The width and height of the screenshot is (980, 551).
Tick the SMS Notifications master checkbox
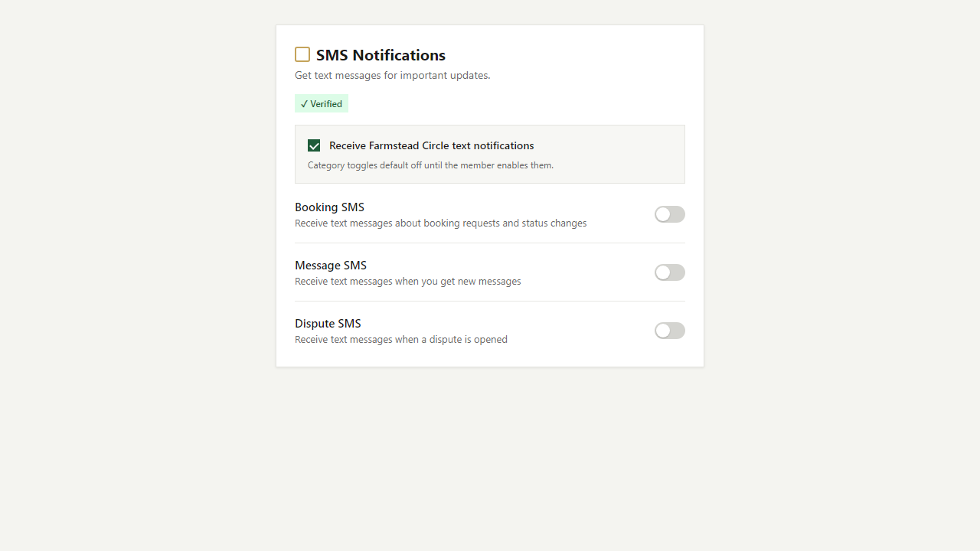pos(302,54)
